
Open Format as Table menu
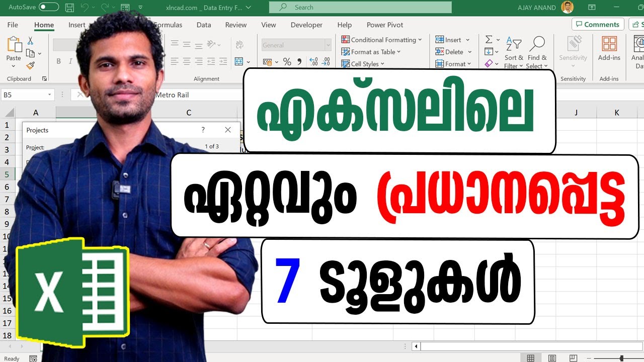click(x=371, y=52)
